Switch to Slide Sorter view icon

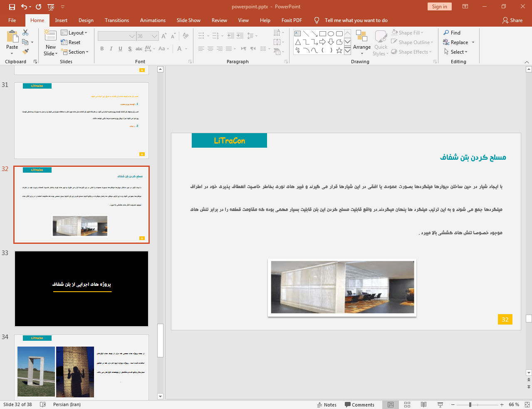coord(407,404)
